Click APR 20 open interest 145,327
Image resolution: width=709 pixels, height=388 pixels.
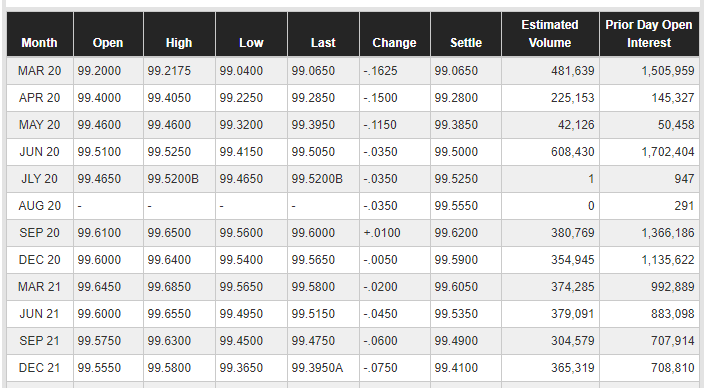click(673, 98)
